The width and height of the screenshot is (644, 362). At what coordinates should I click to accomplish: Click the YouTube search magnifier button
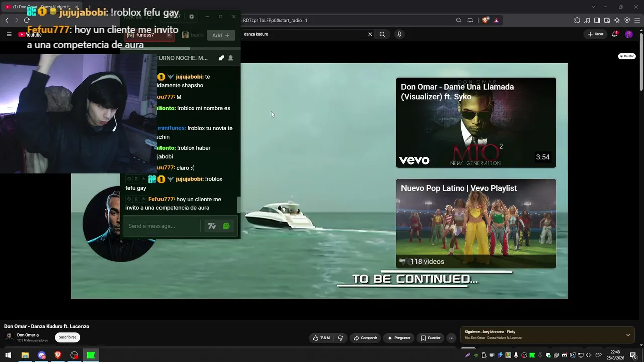[x=382, y=34]
